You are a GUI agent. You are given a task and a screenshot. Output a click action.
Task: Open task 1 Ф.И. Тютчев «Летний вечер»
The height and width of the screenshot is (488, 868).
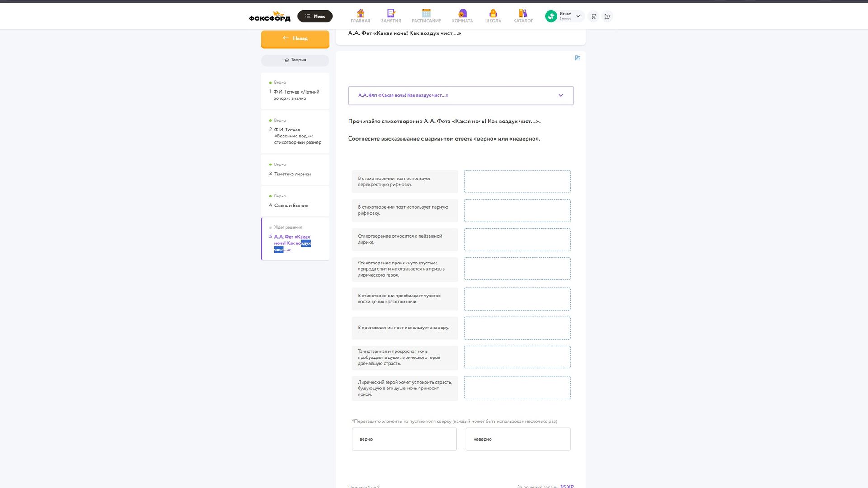point(295,91)
